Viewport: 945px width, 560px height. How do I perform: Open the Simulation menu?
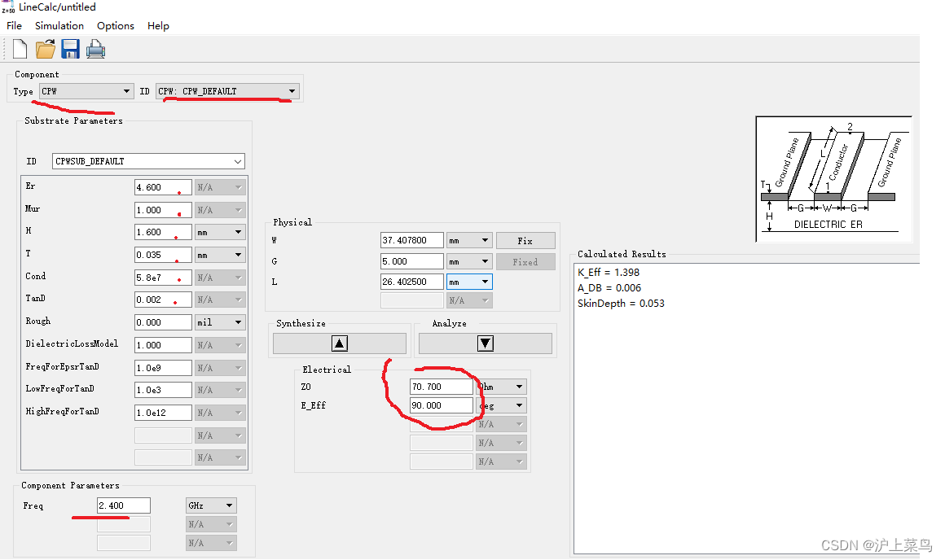click(x=59, y=26)
